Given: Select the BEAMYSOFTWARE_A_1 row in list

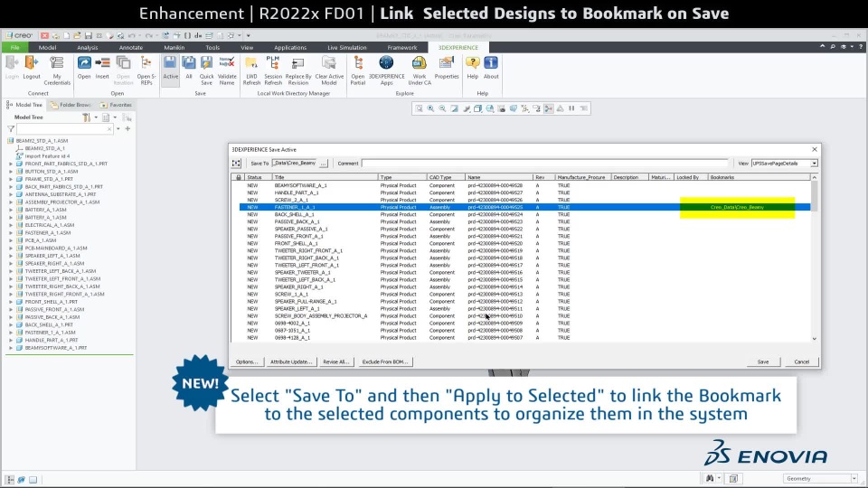Looking at the screenshot, I should 524,185.
